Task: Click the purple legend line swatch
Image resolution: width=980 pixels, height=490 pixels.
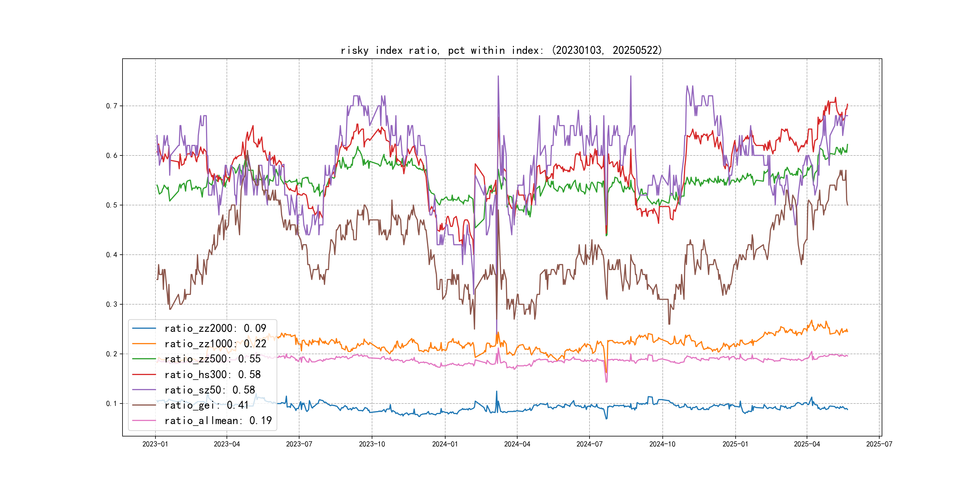Action: 144,390
